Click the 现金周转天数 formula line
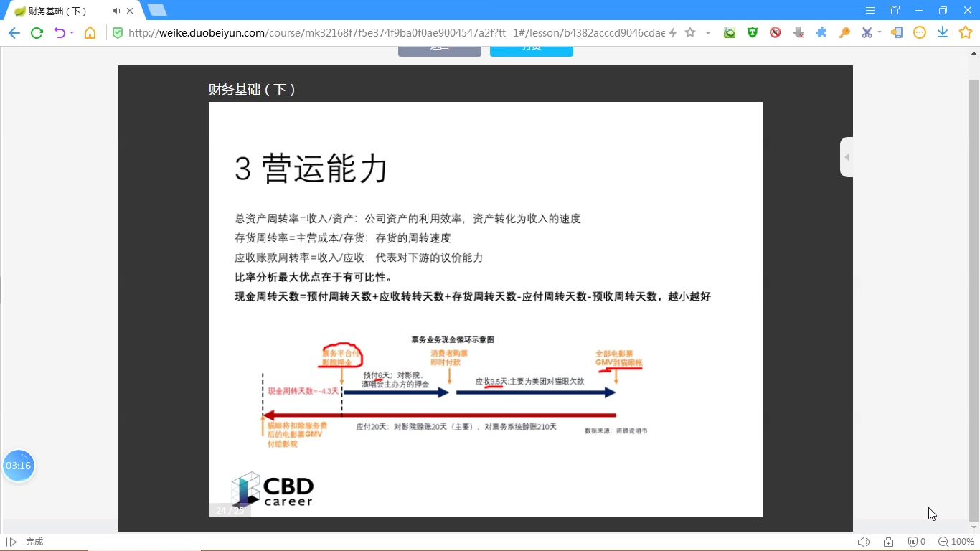This screenshot has width=980, height=551. click(473, 296)
